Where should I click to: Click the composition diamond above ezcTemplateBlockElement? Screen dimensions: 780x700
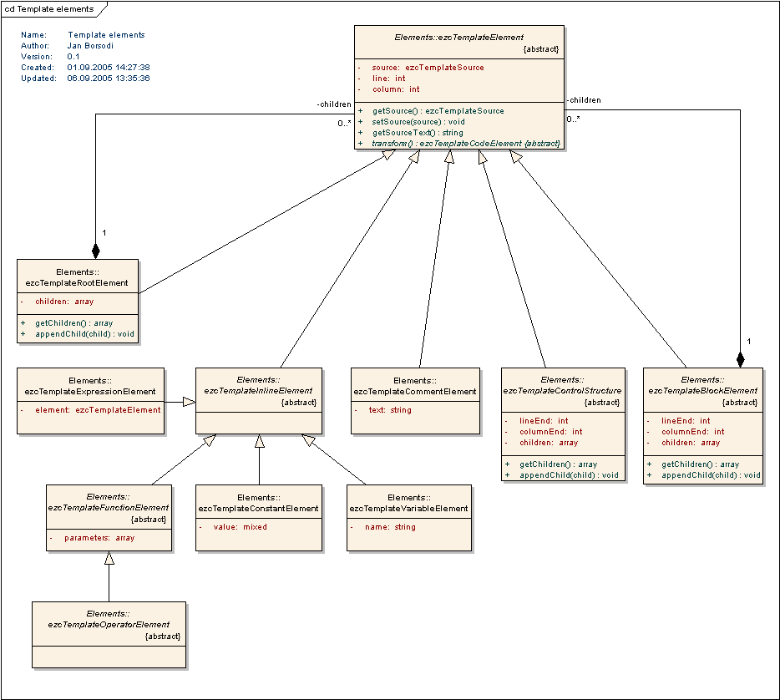(739, 358)
